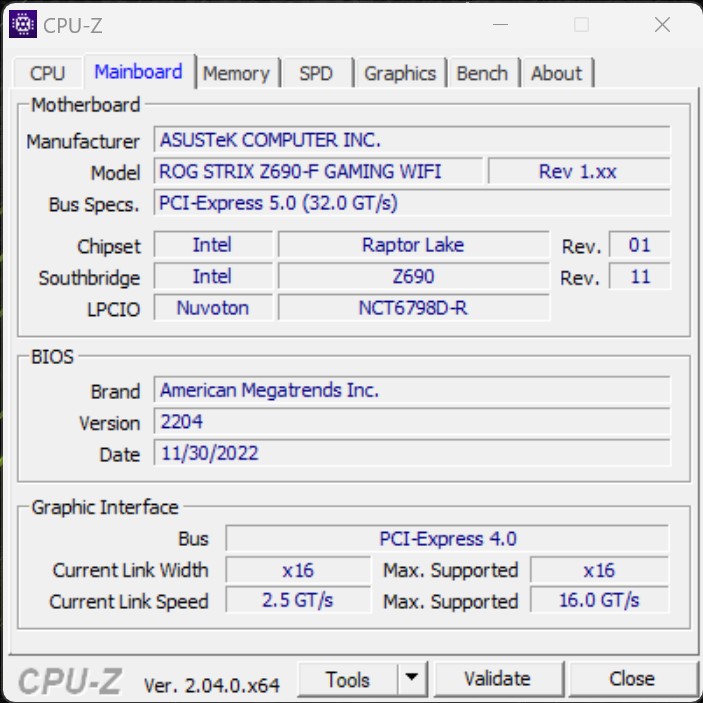
Task: Close the window using the title bar X
Action: [x=662, y=25]
